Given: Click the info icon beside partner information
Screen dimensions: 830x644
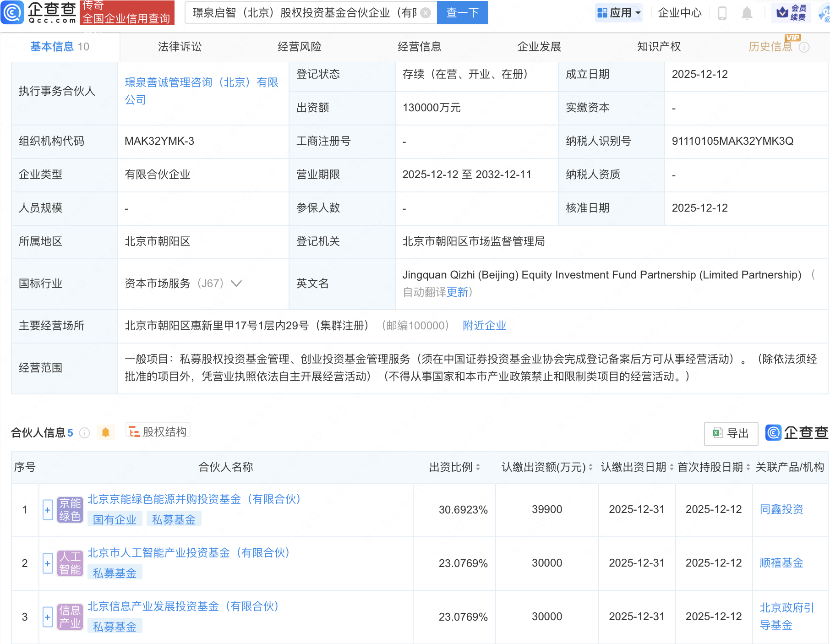Looking at the screenshot, I should [x=85, y=433].
